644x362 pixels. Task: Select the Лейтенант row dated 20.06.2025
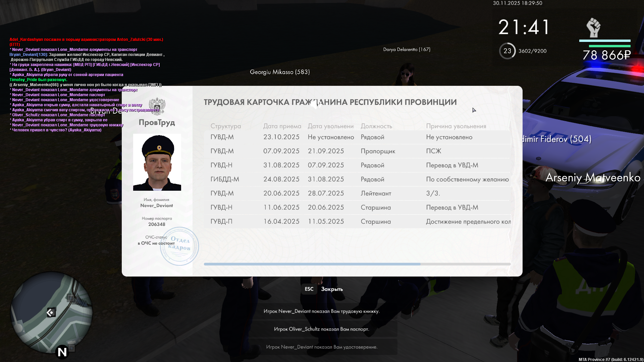point(357,193)
